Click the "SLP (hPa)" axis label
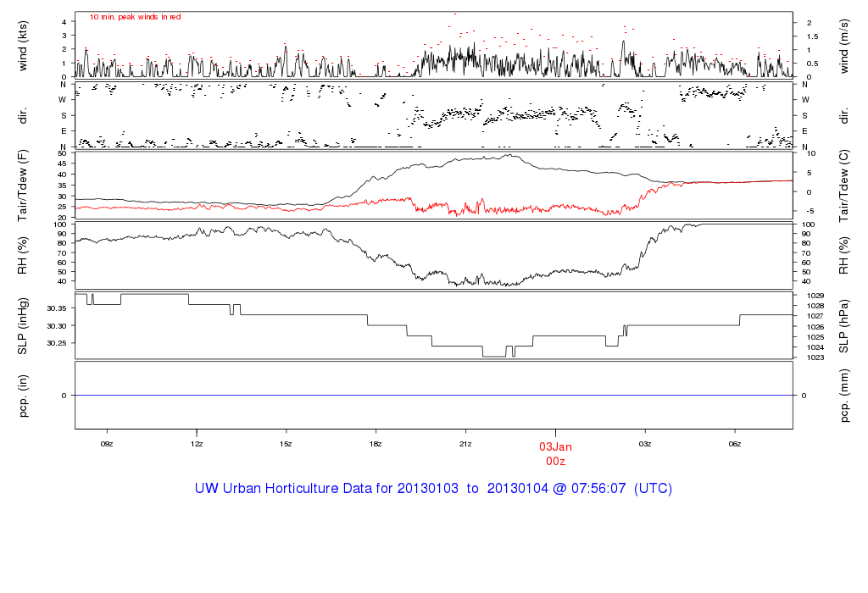This screenshot has height=593, width=868. tap(843, 326)
